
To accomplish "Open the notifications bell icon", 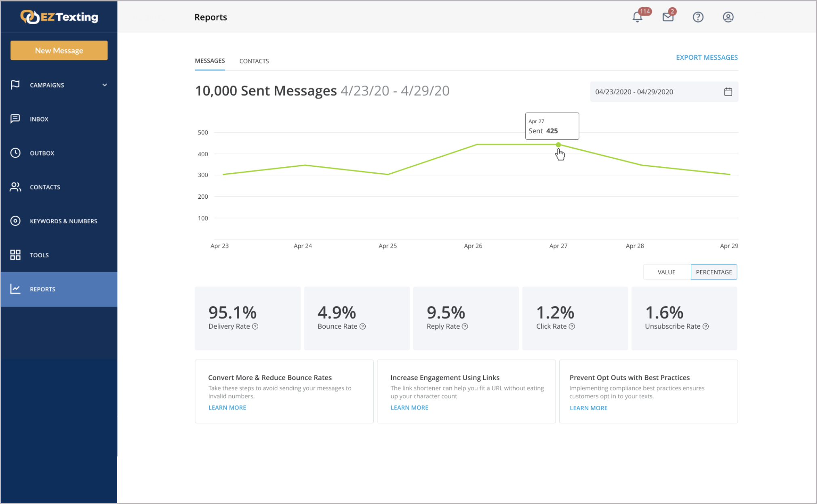I will point(637,17).
